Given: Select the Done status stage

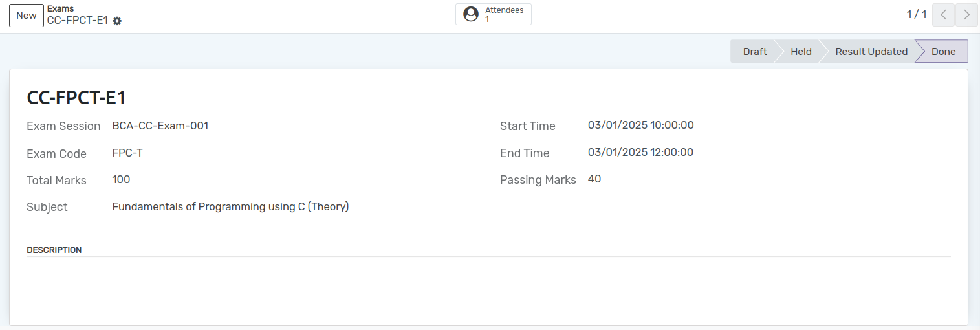Looking at the screenshot, I should [943, 52].
